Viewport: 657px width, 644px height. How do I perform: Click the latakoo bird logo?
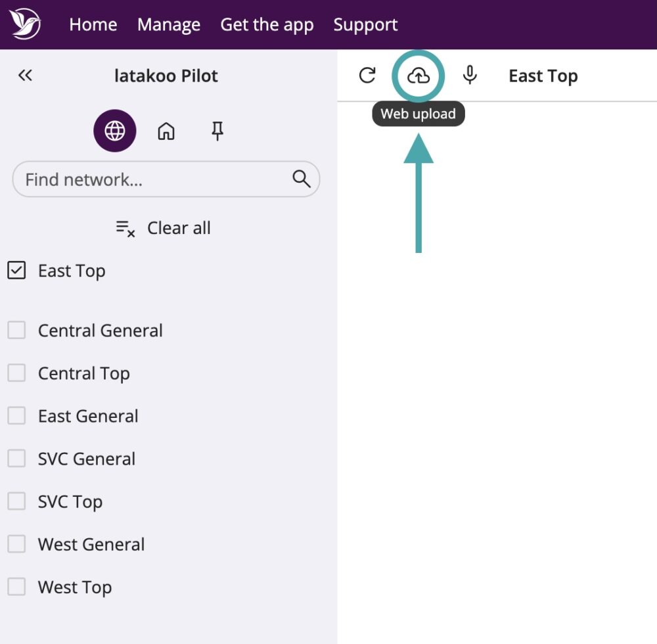coord(25,24)
